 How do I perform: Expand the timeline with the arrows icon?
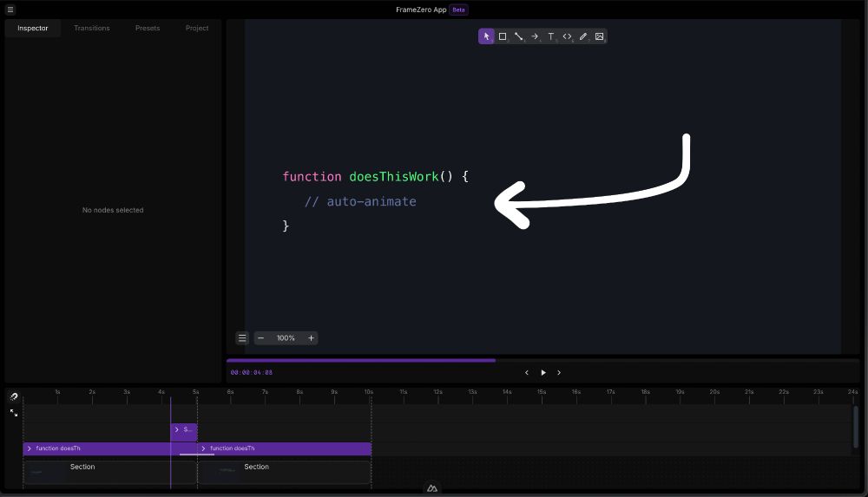[x=14, y=413]
